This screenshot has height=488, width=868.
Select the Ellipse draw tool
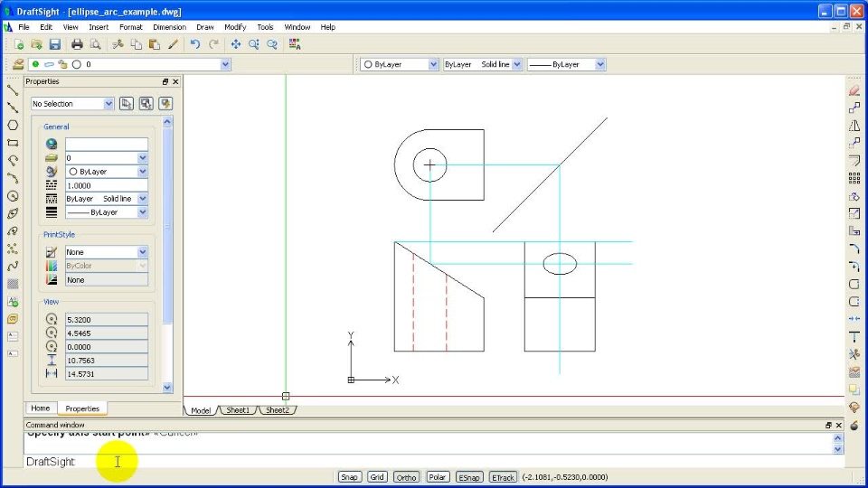point(13,213)
